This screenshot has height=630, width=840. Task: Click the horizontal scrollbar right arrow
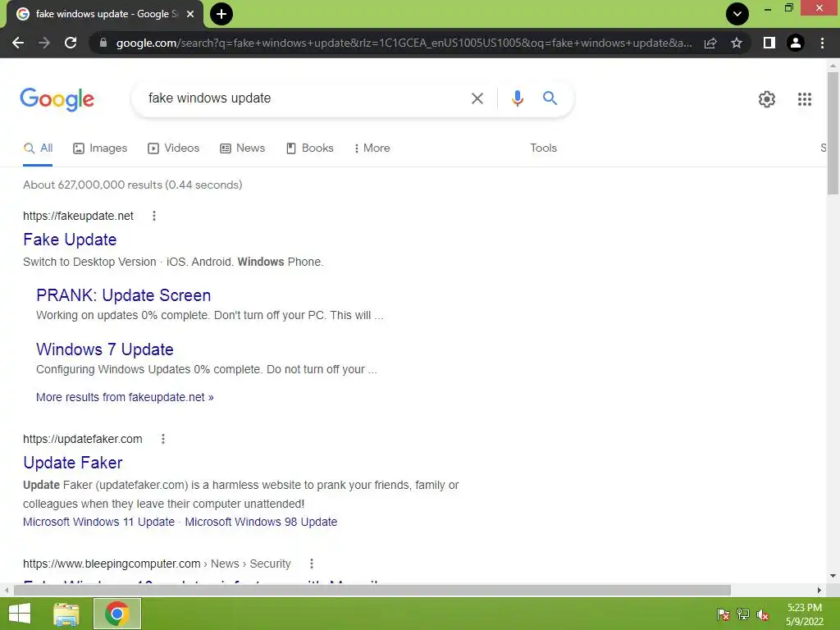[819, 591]
